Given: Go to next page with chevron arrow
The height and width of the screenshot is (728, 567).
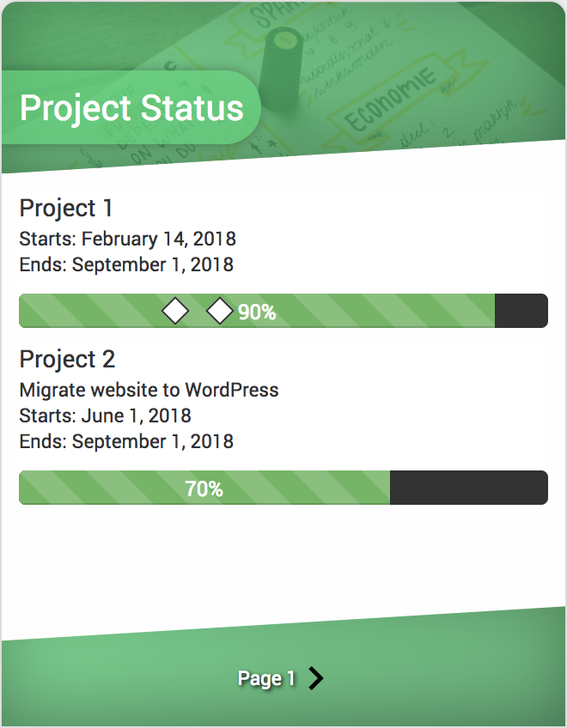Looking at the screenshot, I should pyautogui.click(x=316, y=678).
